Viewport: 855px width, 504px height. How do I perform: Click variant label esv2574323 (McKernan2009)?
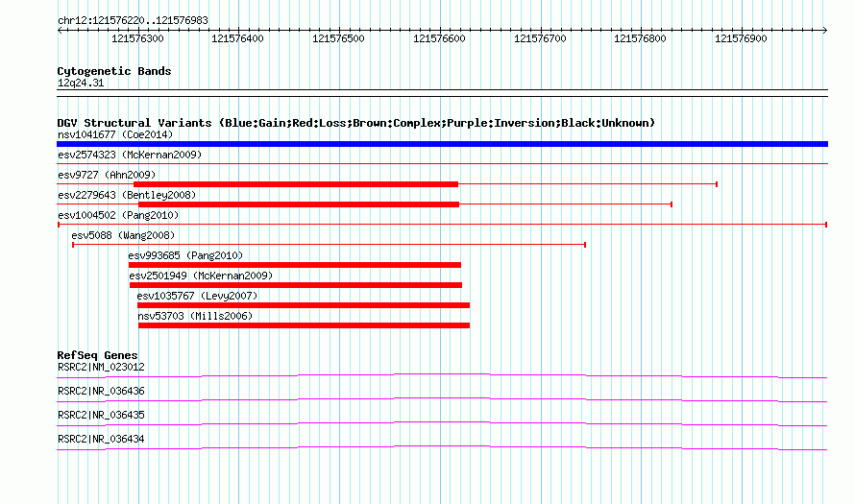pos(130,155)
